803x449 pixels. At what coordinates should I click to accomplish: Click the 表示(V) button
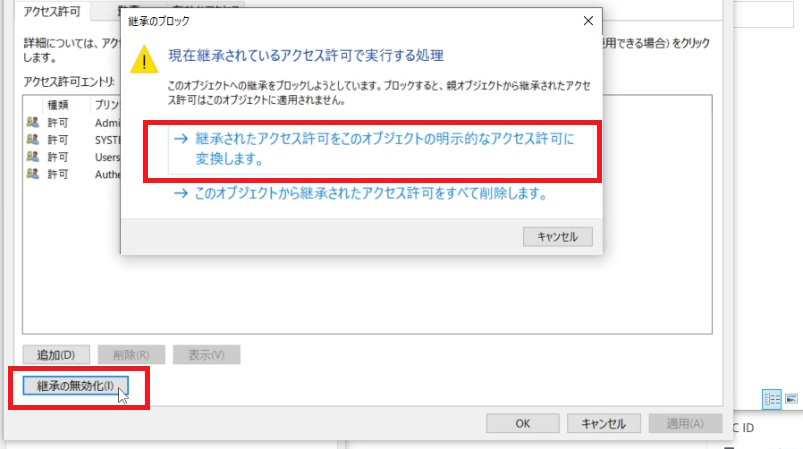tap(206, 355)
